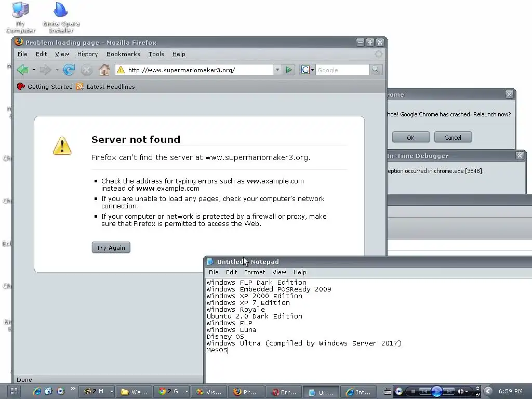This screenshot has height=399, width=532.
Task: Open media toolbar volume dropdown arrow
Action: (x=467, y=392)
